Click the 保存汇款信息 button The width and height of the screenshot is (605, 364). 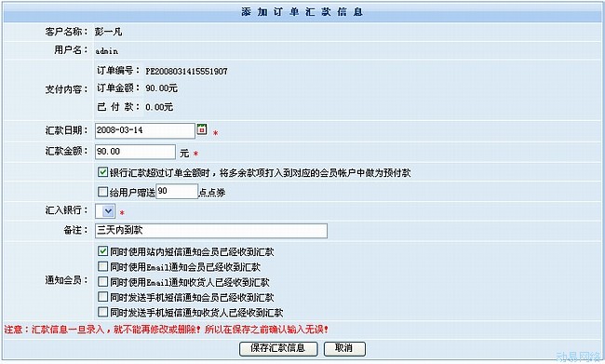coord(278,348)
